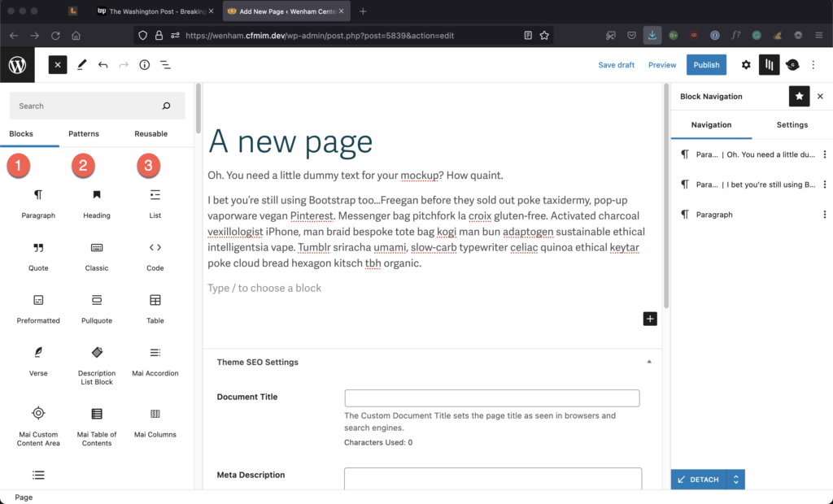
Task: Open the editor's three-dot options menu
Action: pos(813,65)
